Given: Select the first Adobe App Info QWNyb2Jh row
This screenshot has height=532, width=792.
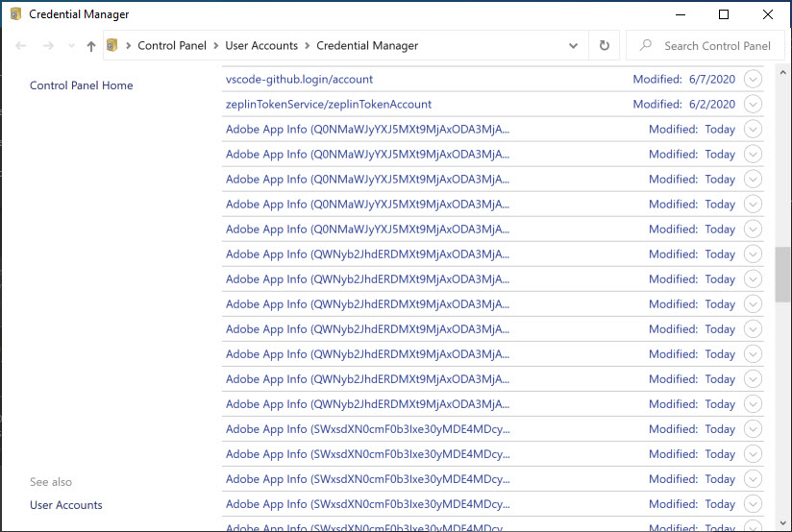Looking at the screenshot, I should [492, 254].
